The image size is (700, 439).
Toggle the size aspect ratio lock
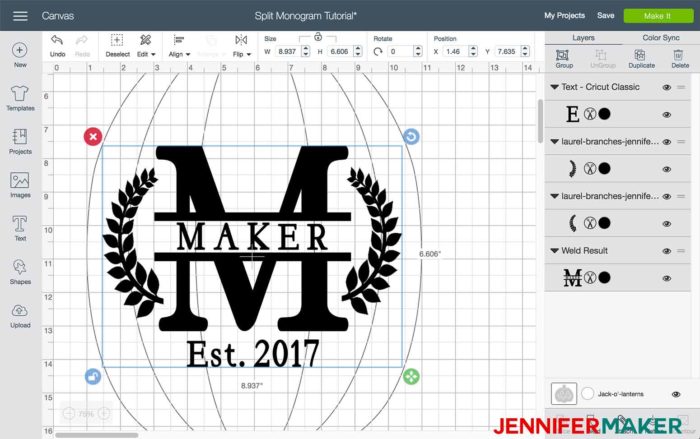coord(318,37)
